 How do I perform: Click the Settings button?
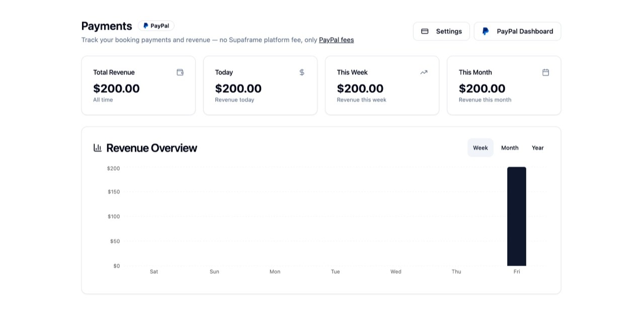pos(441,31)
